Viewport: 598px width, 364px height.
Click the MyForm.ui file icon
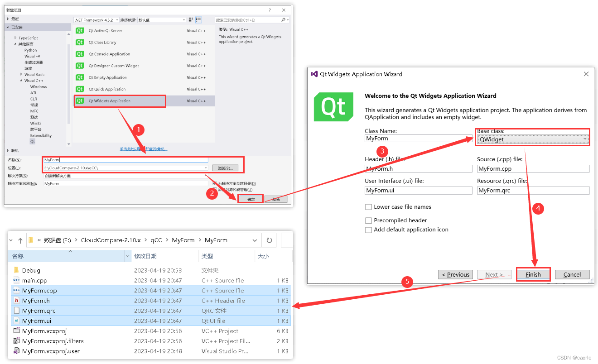tap(16, 321)
